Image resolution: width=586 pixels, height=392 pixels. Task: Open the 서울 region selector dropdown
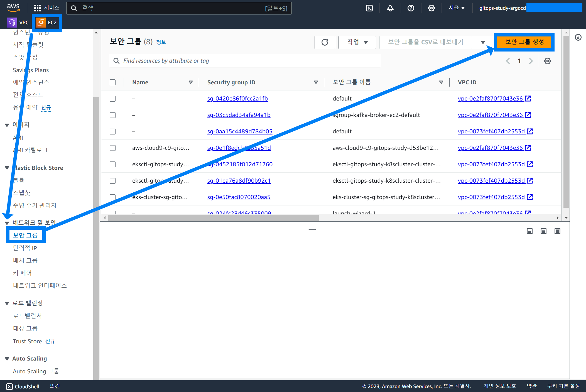(457, 8)
